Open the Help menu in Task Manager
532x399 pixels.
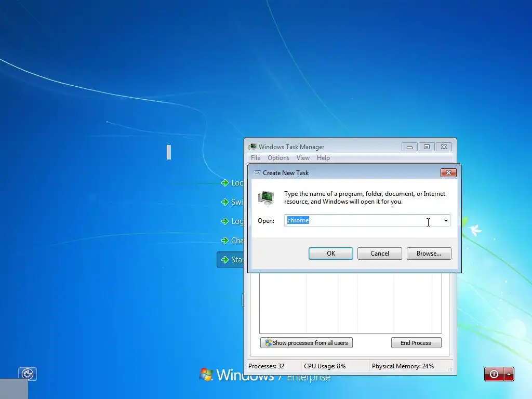pos(323,158)
